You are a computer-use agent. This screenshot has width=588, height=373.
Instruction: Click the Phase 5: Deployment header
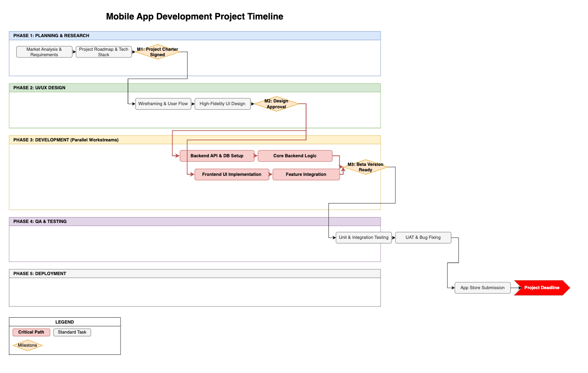click(195, 274)
